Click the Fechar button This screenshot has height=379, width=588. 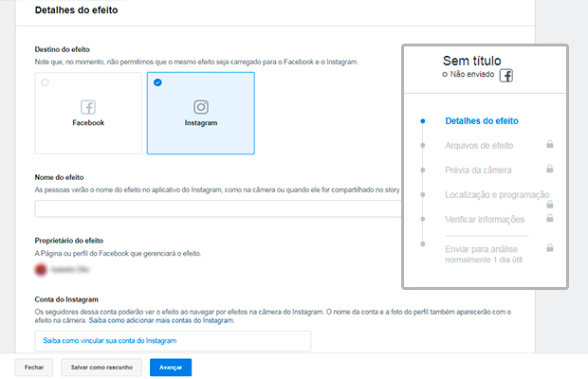34,368
